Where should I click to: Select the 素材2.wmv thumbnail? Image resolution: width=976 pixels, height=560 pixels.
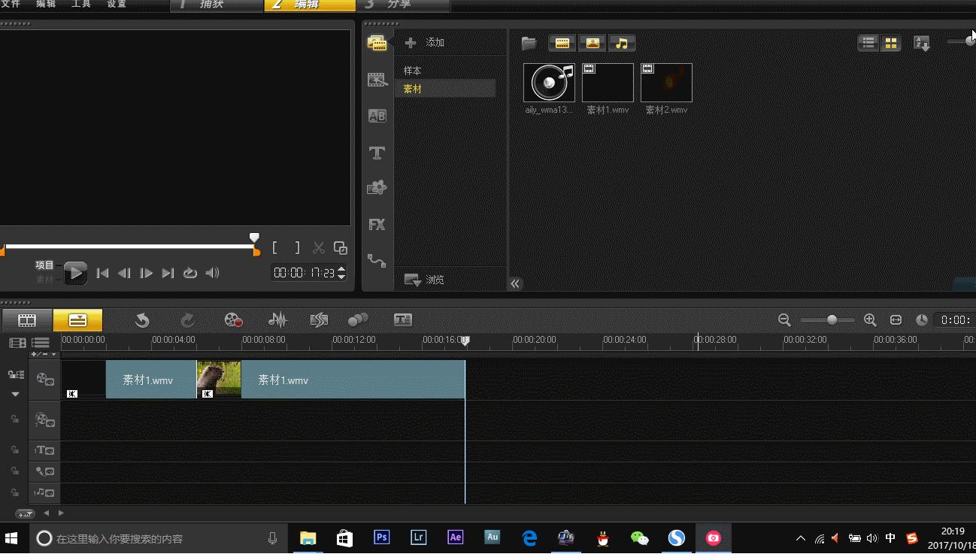666,83
